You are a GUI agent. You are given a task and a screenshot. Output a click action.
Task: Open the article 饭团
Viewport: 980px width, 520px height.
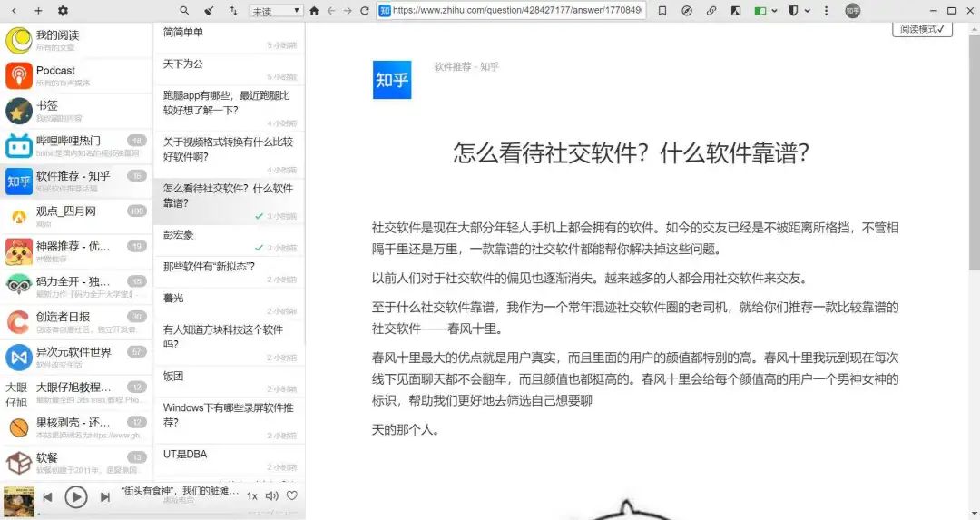point(229,381)
